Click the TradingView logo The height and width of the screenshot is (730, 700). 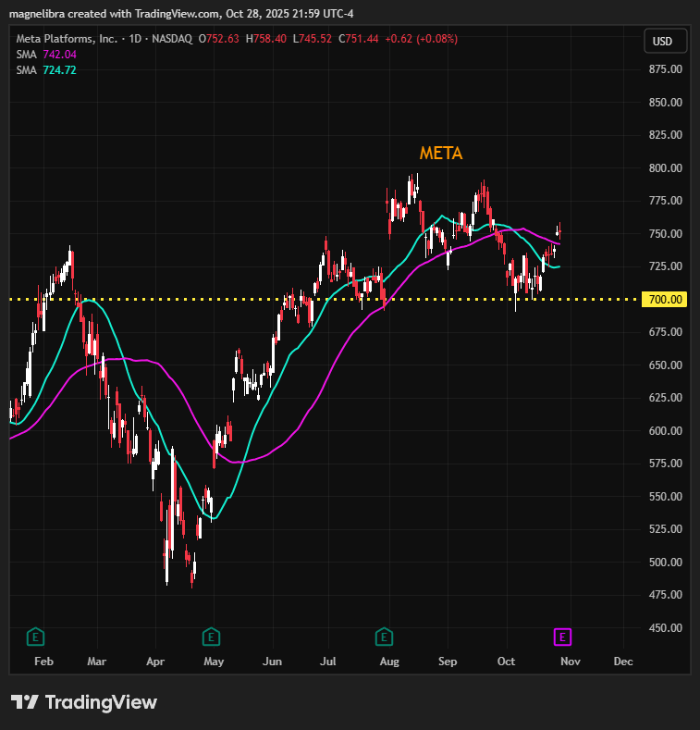(84, 702)
